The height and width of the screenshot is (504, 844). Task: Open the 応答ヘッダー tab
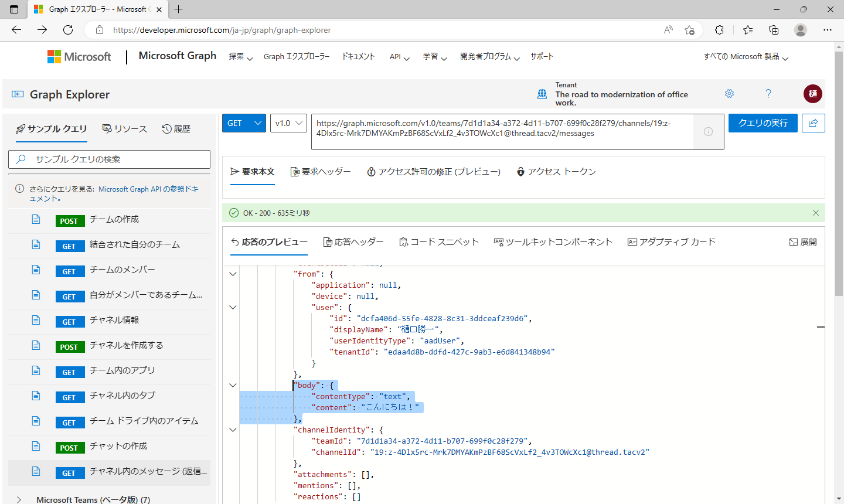[x=353, y=242]
